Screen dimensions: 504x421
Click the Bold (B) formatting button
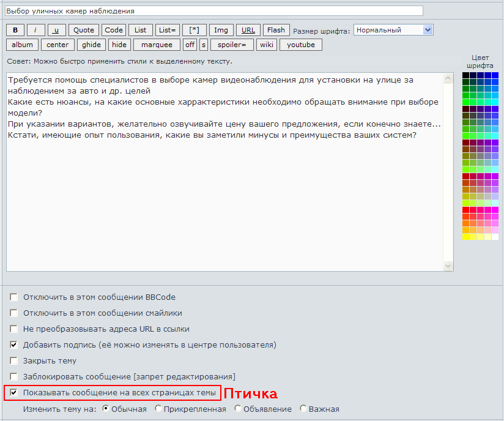point(15,30)
